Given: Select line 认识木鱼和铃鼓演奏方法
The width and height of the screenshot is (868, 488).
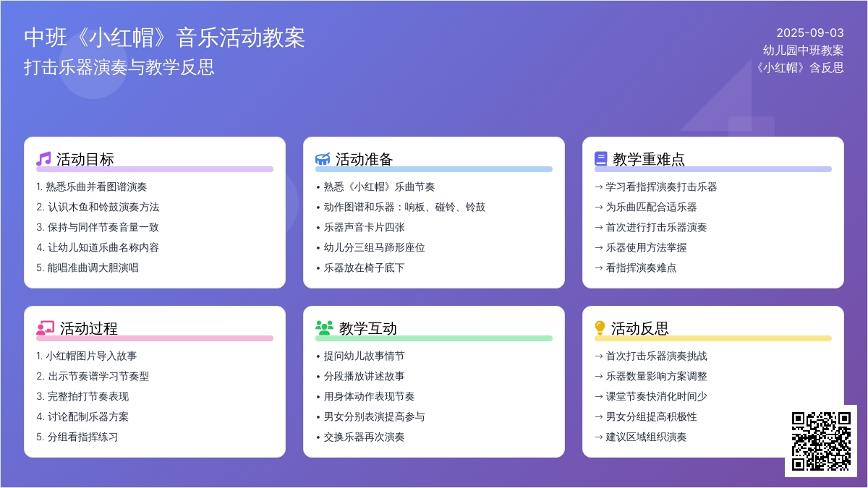Looking at the screenshot, I should pos(98,207).
